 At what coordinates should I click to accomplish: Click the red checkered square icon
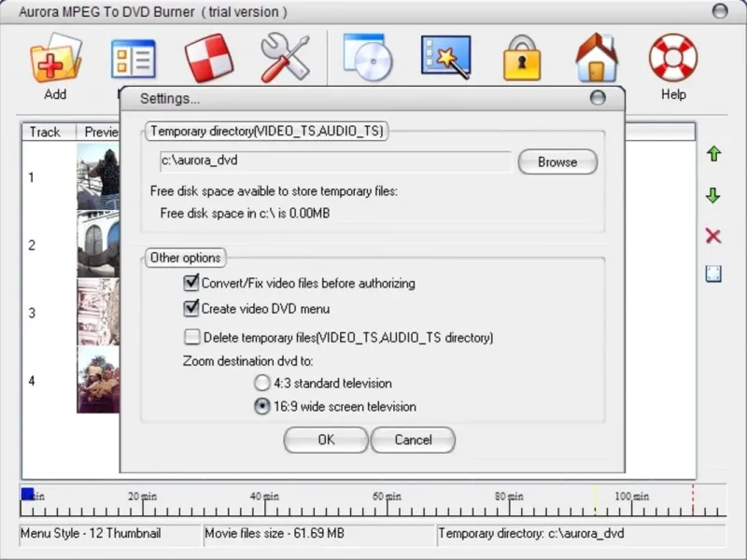[x=208, y=58]
